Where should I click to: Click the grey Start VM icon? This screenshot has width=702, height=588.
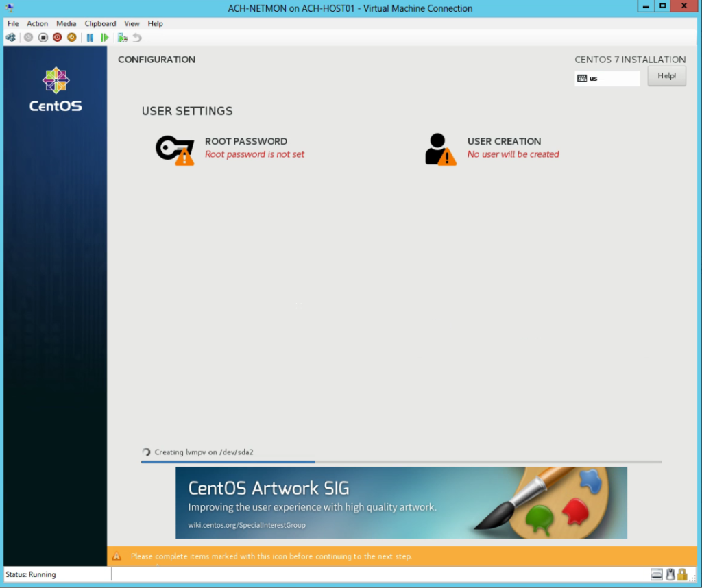pos(28,38)
